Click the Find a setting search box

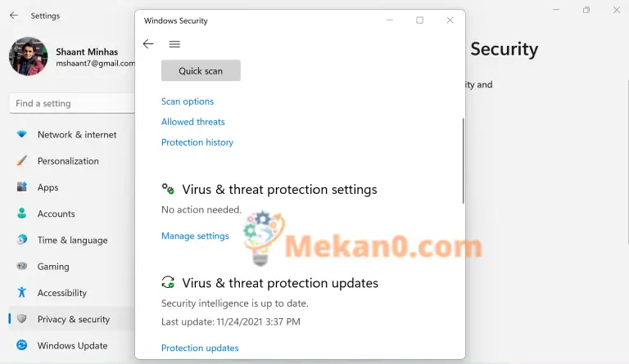tap(72, 103)
